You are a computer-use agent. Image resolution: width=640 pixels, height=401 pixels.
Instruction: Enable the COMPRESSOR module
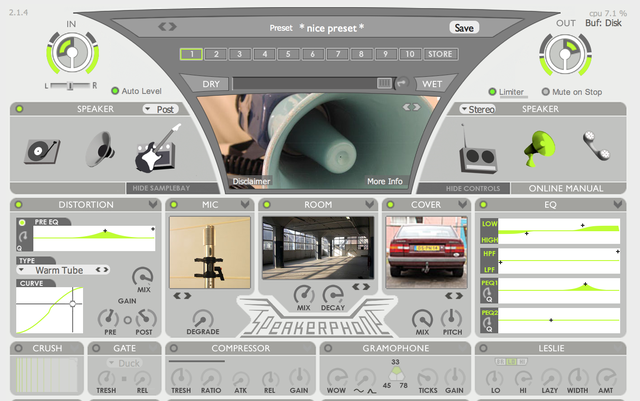tap(174, 348)
